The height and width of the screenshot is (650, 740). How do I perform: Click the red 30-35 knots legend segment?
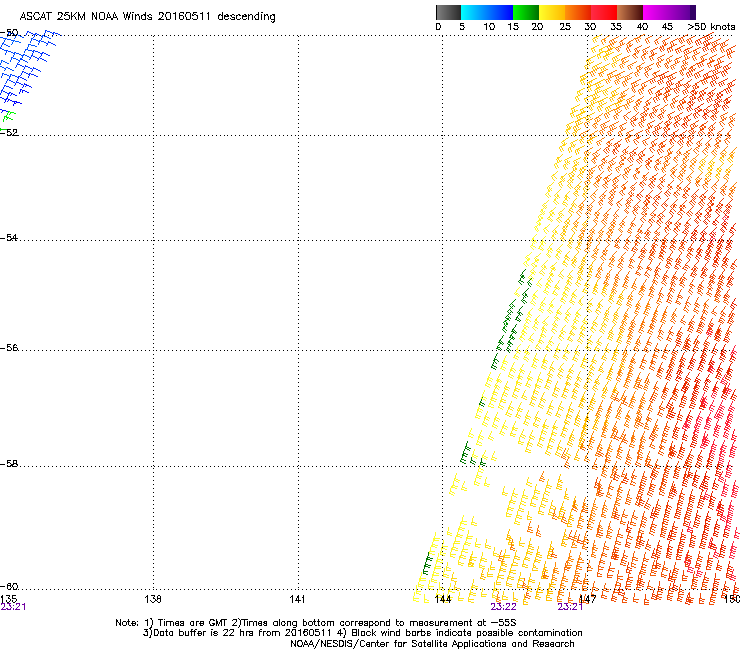click(x=604, y=12)
